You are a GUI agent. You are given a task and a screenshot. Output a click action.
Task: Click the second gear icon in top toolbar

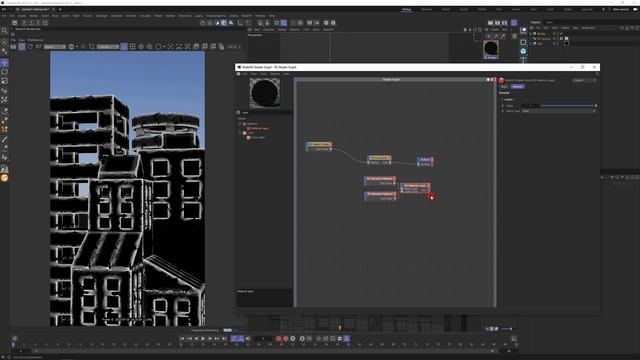pos(333,23)
